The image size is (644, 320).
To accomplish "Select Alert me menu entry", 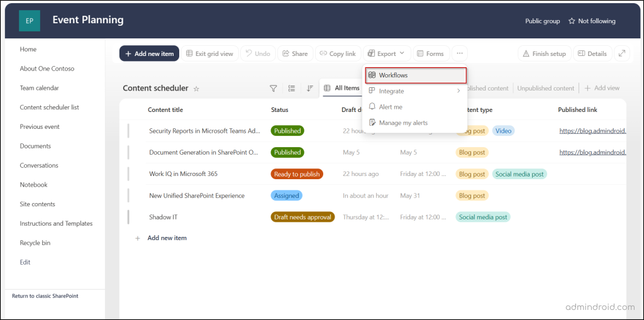I will pos(415,107).
